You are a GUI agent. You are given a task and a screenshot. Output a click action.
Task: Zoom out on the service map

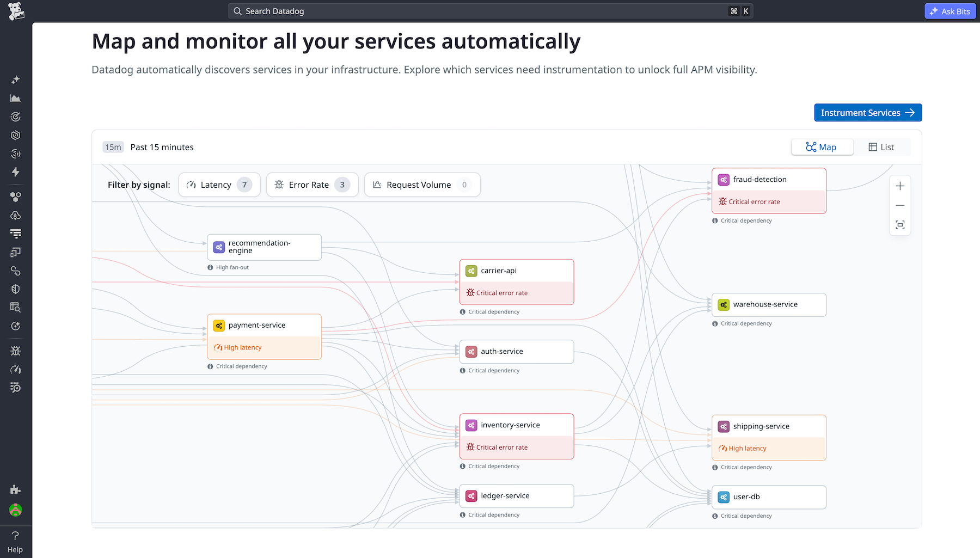(900, 205)
